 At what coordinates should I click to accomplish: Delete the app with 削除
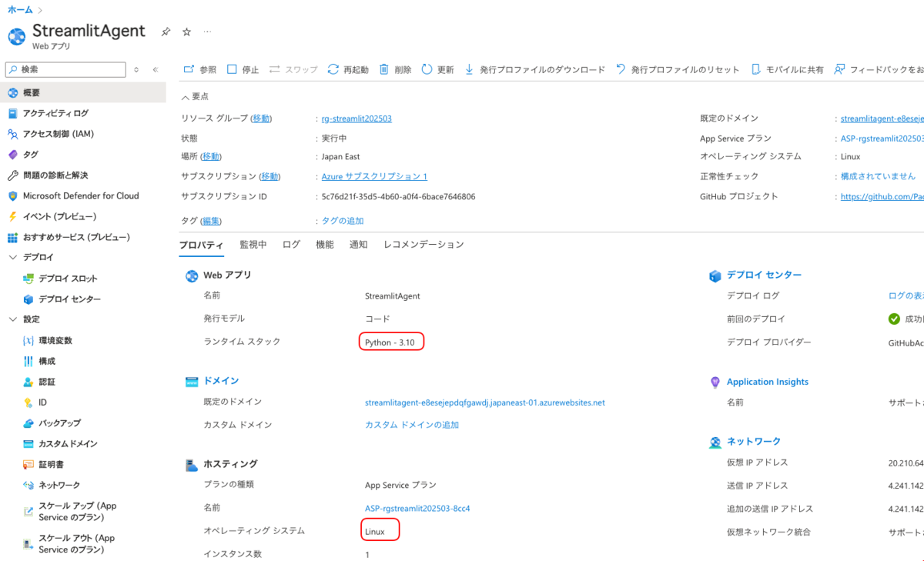tap(395, 69)
